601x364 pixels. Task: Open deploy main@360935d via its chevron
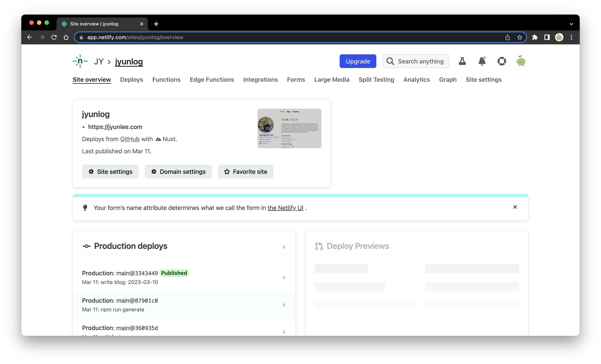(x=284, y=332)
